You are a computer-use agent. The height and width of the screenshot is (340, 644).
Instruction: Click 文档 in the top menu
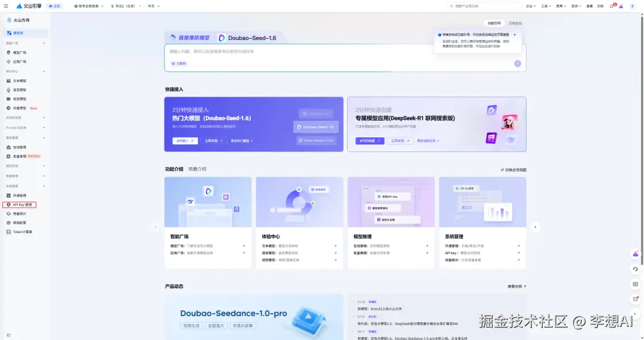[x=600, y=6]
